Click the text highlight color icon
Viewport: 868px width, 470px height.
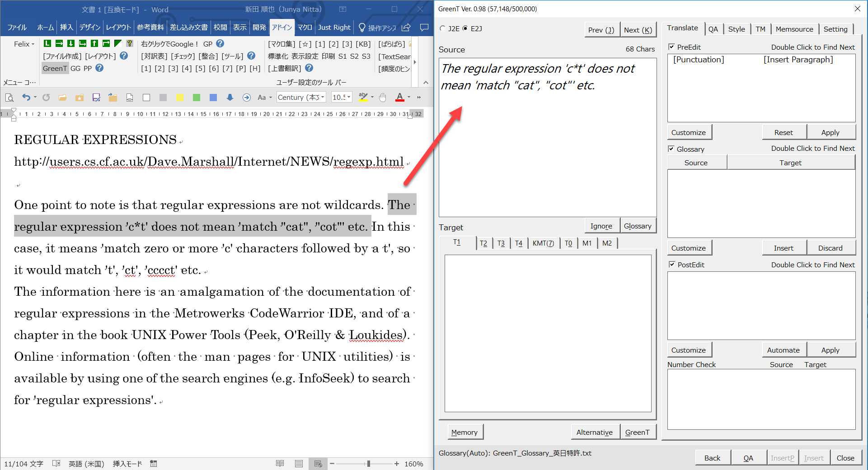[363, 98]
